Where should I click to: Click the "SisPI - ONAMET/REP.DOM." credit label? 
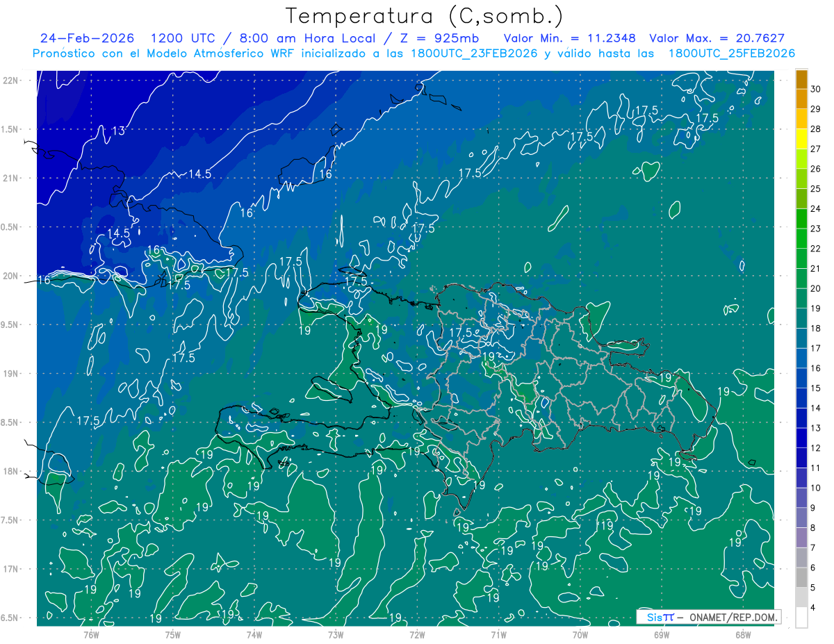[x=708, y=617]
